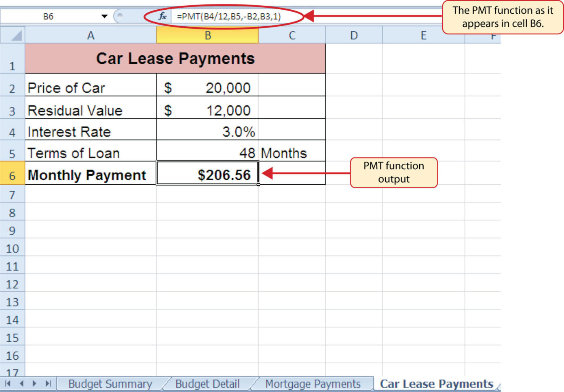
Task: Click row header 6 to select row
Action: coord(12,175)
